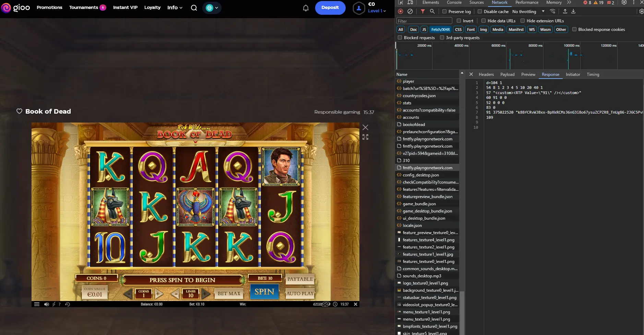Image resolution: width=644 pixels, height=335 pixels.
Task: Open the Payload tab
Action: pos(507,74)
